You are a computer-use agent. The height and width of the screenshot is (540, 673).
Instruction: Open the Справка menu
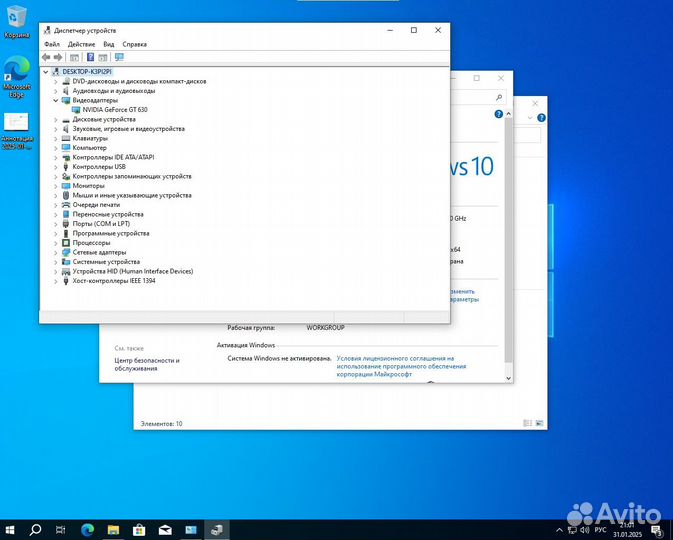[x=134, y=44]
